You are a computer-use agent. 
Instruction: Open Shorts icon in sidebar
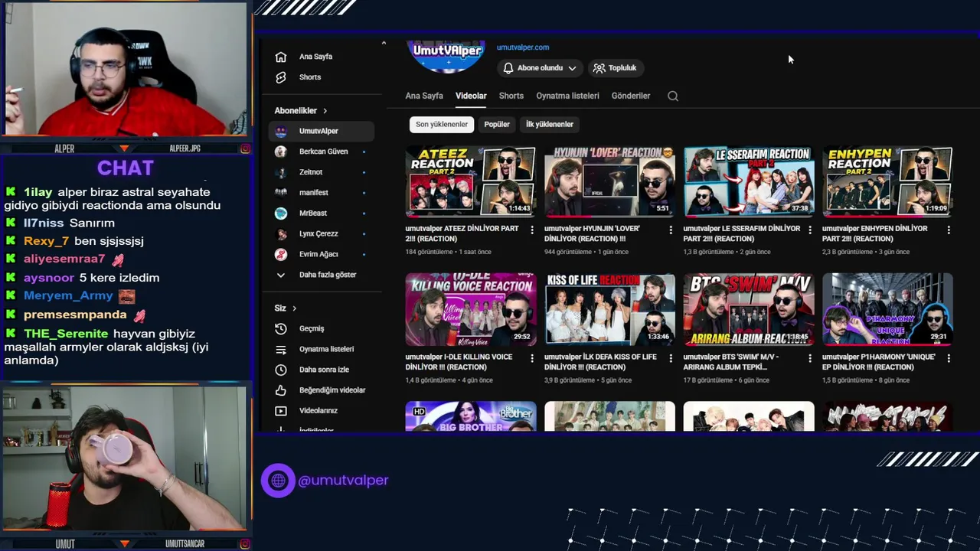point(281,77)
